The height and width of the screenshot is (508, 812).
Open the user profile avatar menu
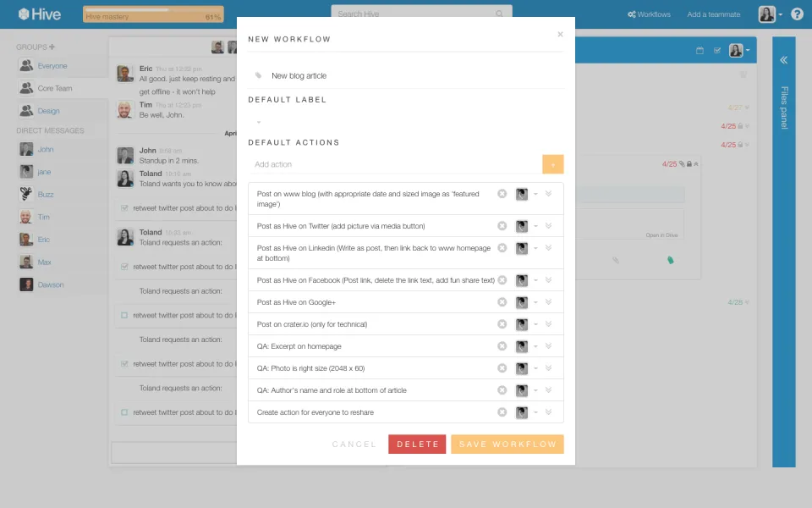[x=770, y=14]
